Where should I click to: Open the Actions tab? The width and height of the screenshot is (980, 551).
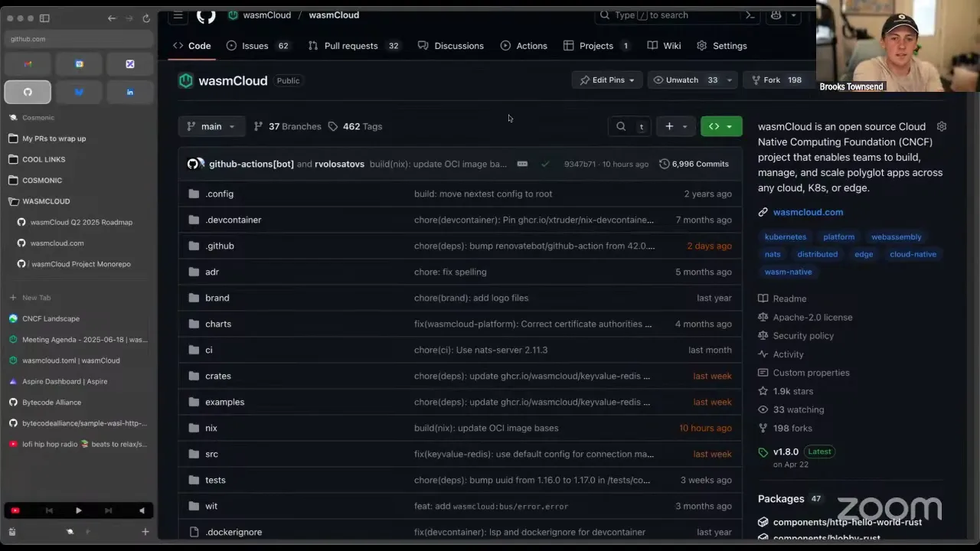(524, 46)
